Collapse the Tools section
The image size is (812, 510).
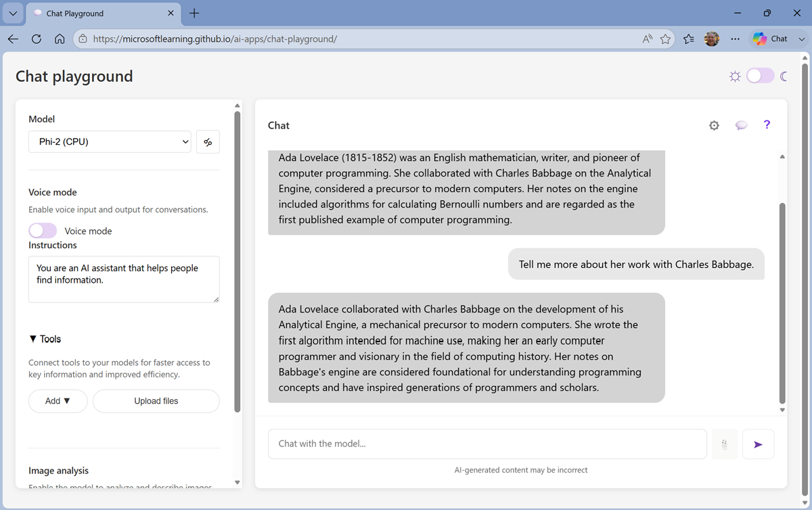pyautogui.click(x=45, y=339)
